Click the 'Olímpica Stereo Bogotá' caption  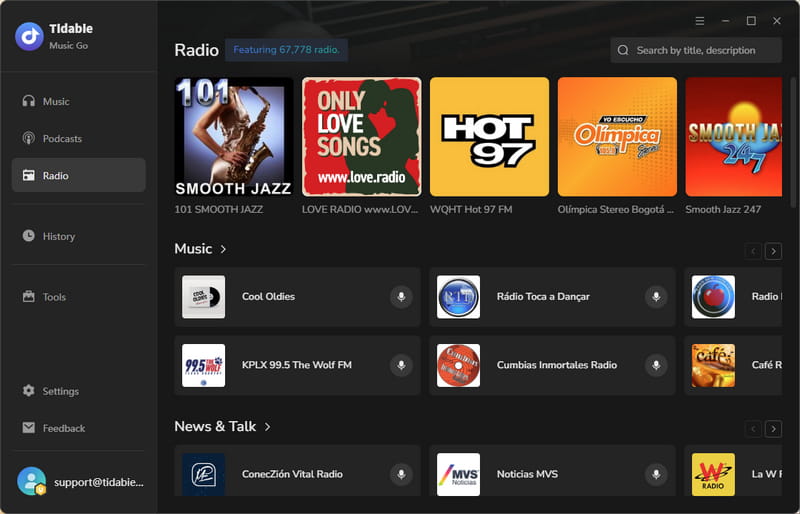(x=616, y=209)
